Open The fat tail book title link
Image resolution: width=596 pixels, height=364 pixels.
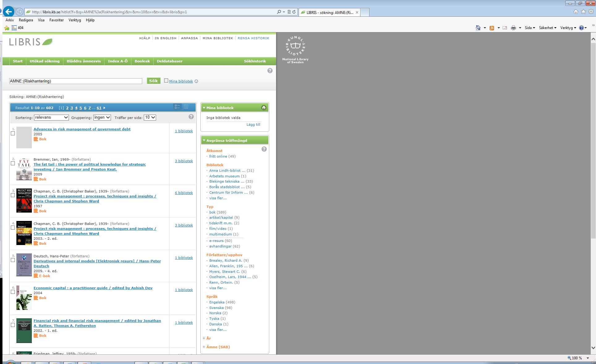90,167
